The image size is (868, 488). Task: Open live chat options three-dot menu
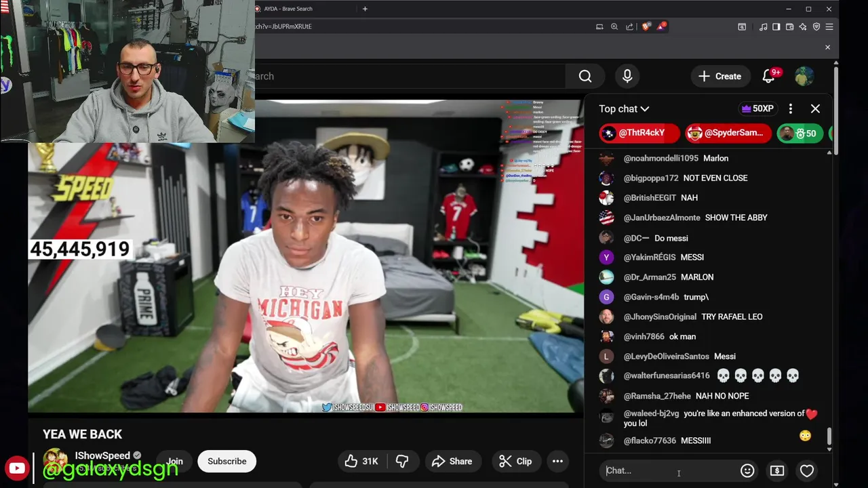coord(791,108)
